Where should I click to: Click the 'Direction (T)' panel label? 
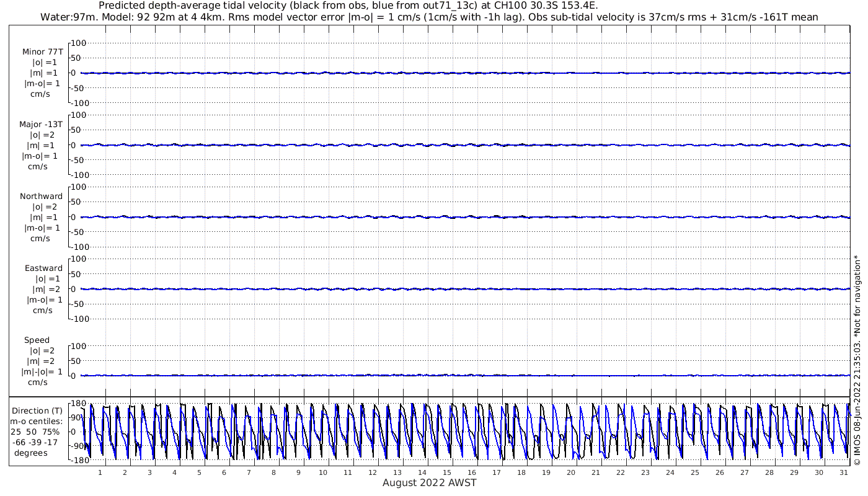point(37,411)
